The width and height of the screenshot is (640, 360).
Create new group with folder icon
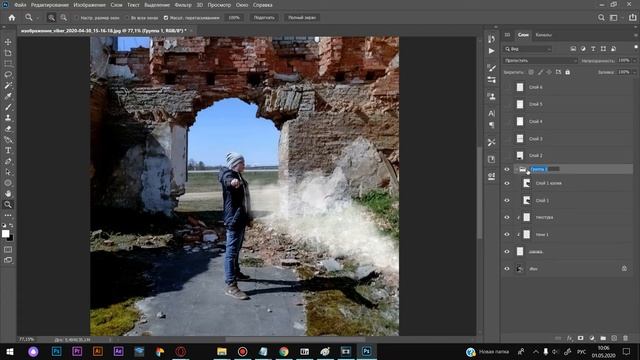(x=603, y=338)
